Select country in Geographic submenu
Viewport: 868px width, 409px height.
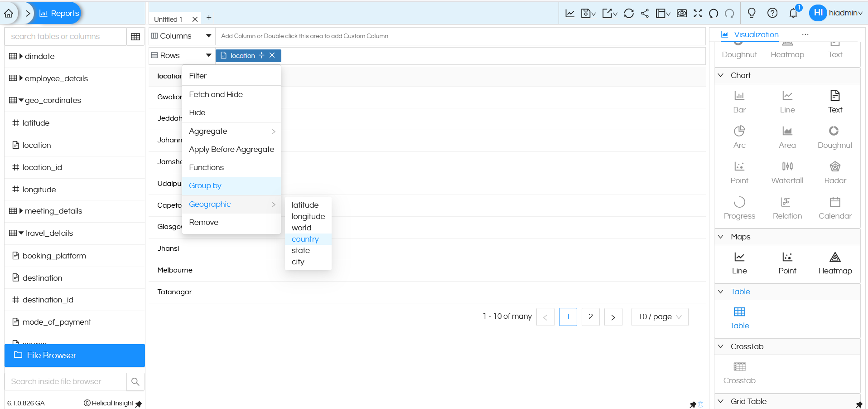(x=305, y=239)
